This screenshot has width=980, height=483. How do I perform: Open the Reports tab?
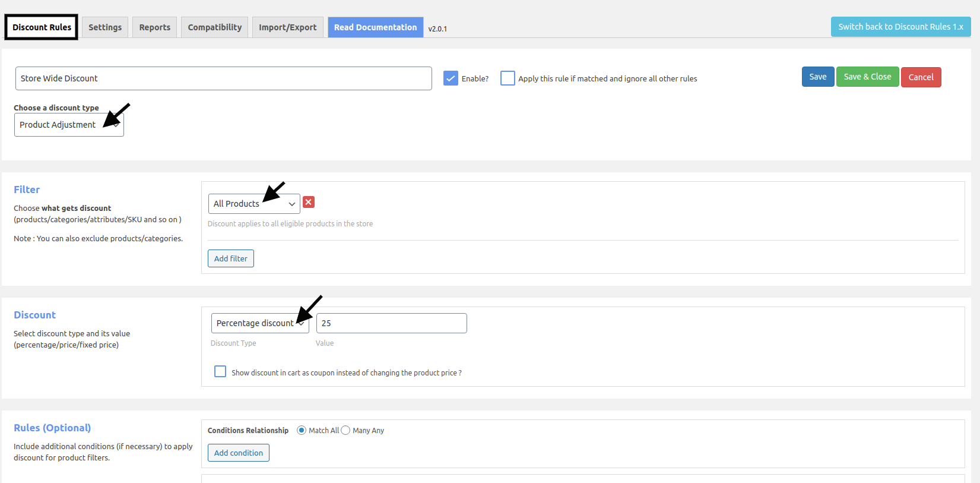(x=154, y=27)
